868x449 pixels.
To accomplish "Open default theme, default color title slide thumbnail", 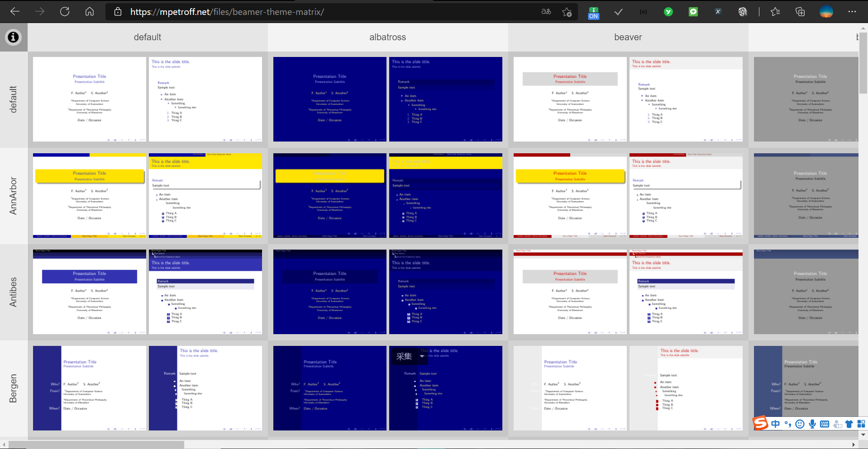I will (x=90, y=99).
